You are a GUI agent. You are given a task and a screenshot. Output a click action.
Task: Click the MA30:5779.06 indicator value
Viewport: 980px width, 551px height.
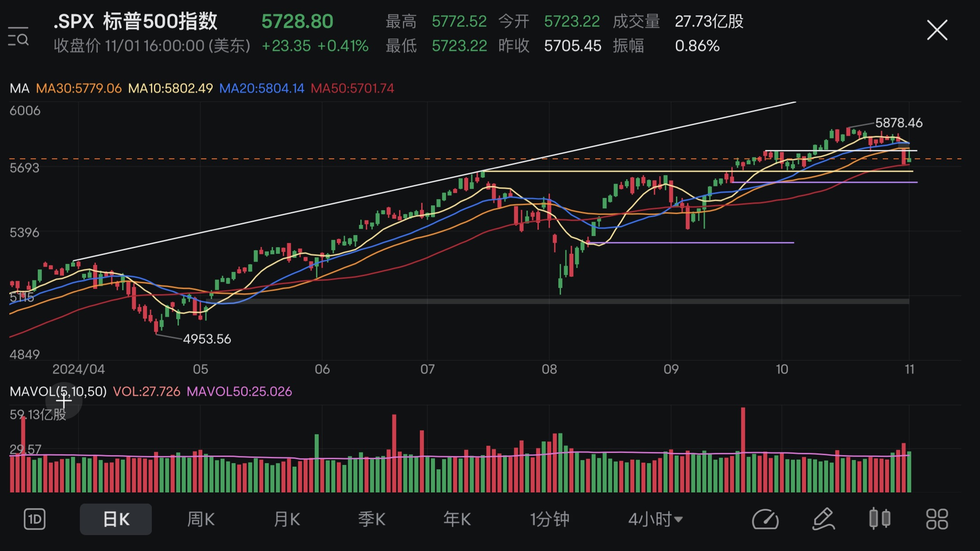79,88
